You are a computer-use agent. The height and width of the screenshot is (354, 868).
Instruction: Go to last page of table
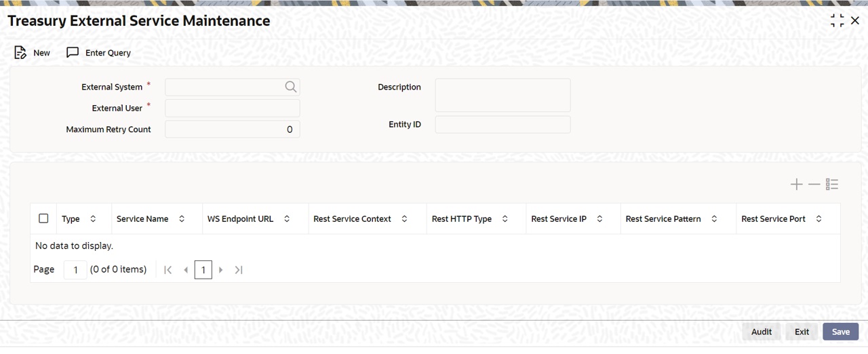[239, 270]
